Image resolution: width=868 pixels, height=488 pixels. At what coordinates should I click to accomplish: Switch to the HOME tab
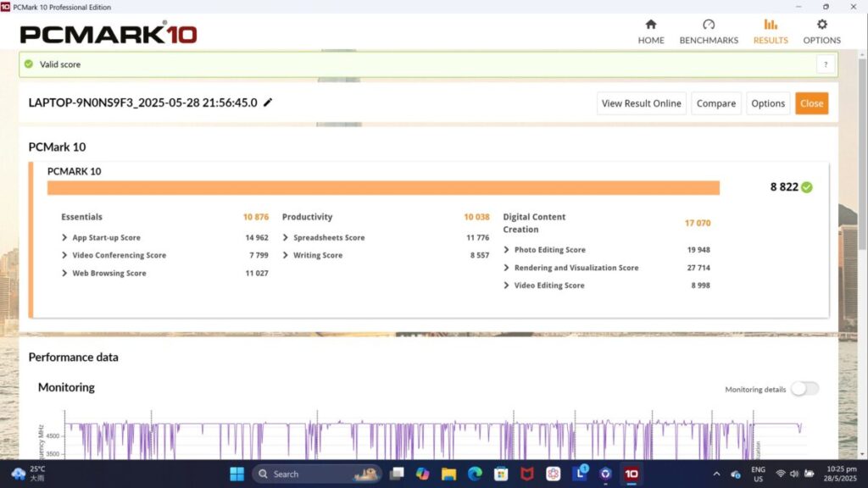pos(651,32)
